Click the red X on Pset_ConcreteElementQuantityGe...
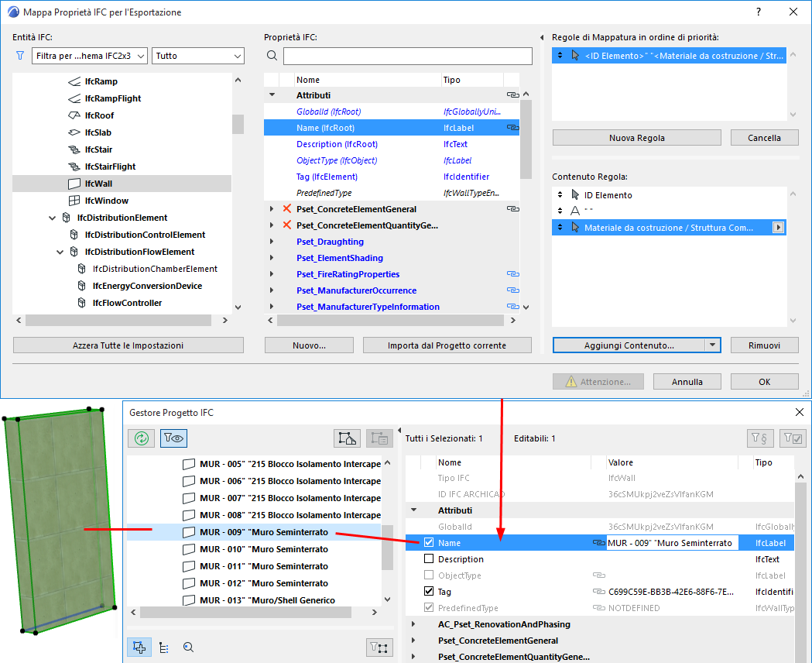 [x=287, y=225]
